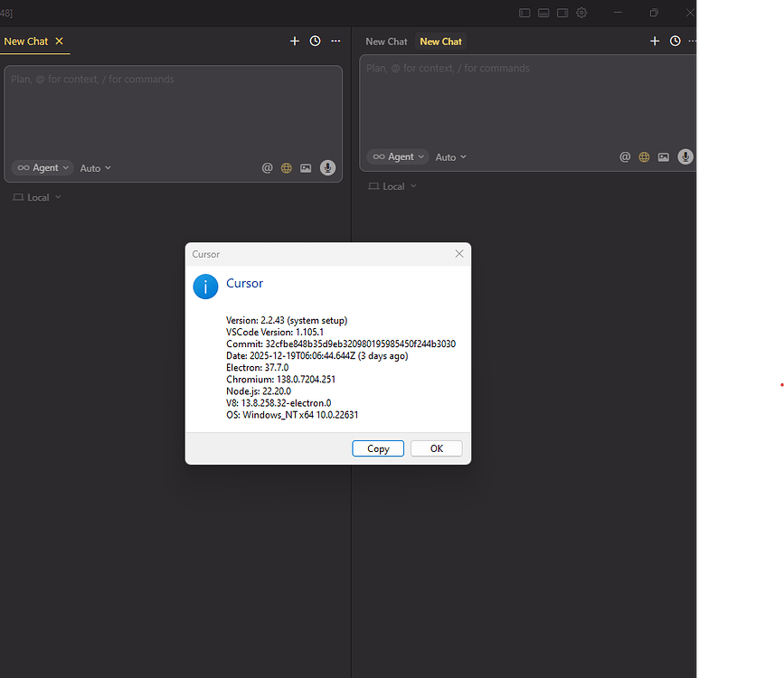The image size is (784, 678).
Task: Open settings with the gear icon
Action: [x=581, y=13]
